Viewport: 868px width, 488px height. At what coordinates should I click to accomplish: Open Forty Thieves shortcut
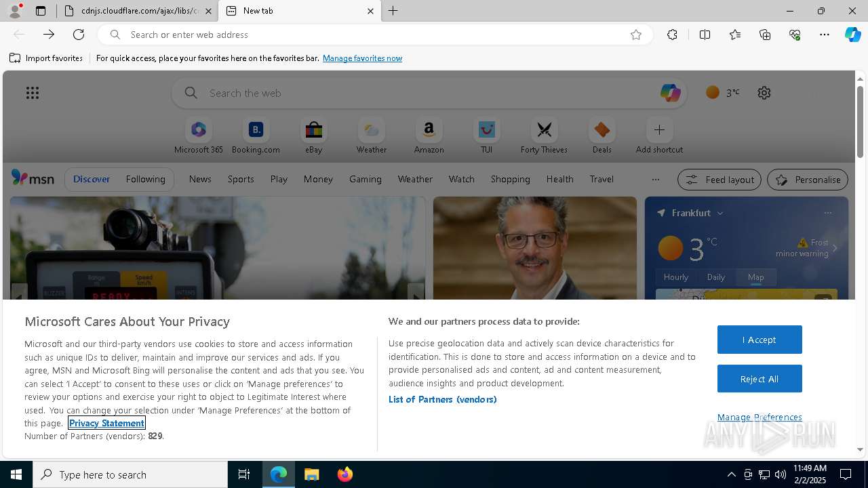[x=544, y=136]
